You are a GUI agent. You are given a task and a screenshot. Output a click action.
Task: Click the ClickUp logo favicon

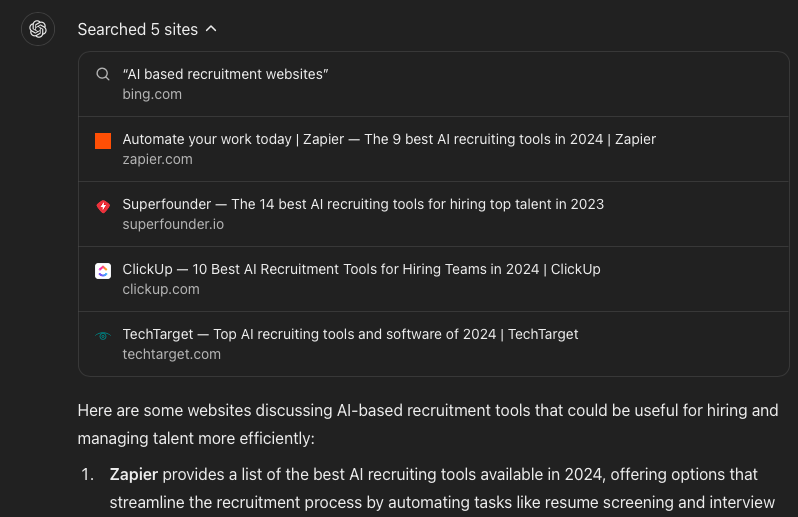[x=103, y=271]
